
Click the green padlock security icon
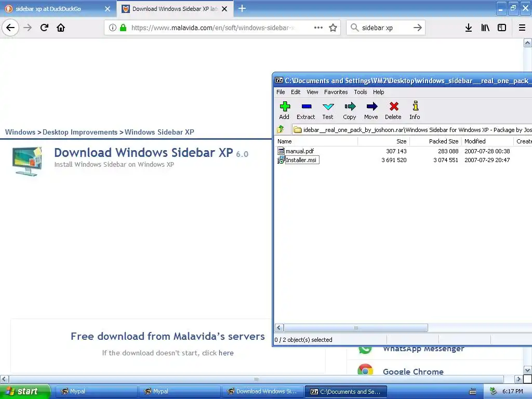tap(123, 28)
